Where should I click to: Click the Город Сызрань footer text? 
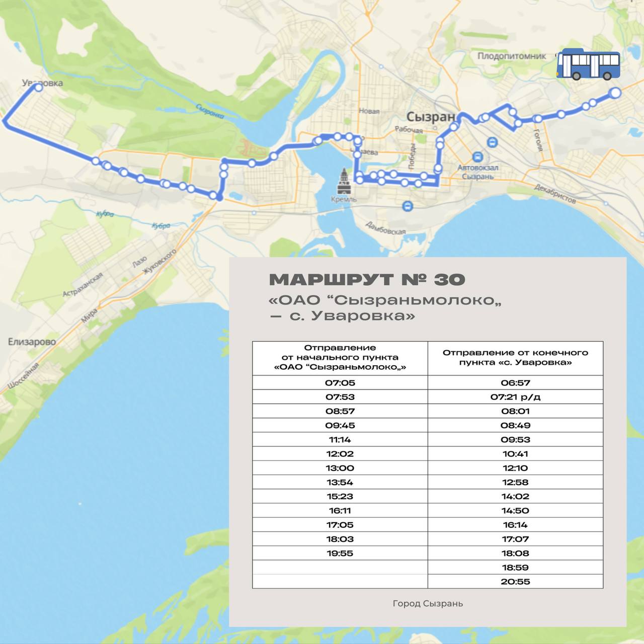[x=428, y=603]
